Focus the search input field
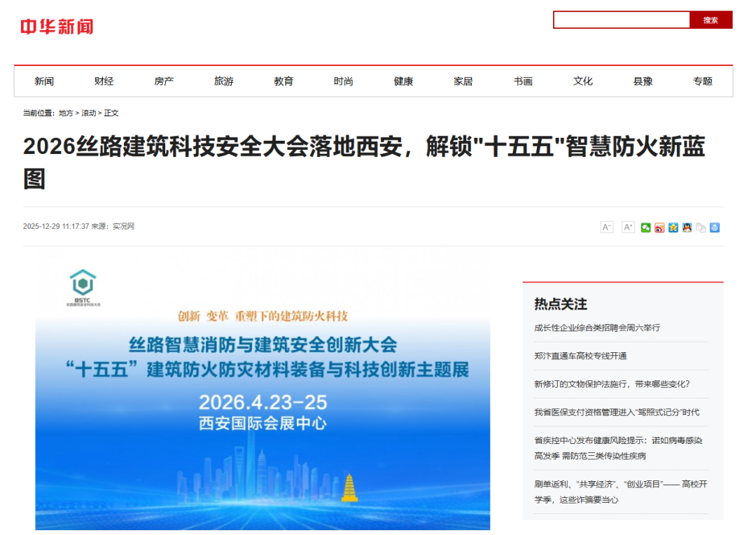 [622, 20]
